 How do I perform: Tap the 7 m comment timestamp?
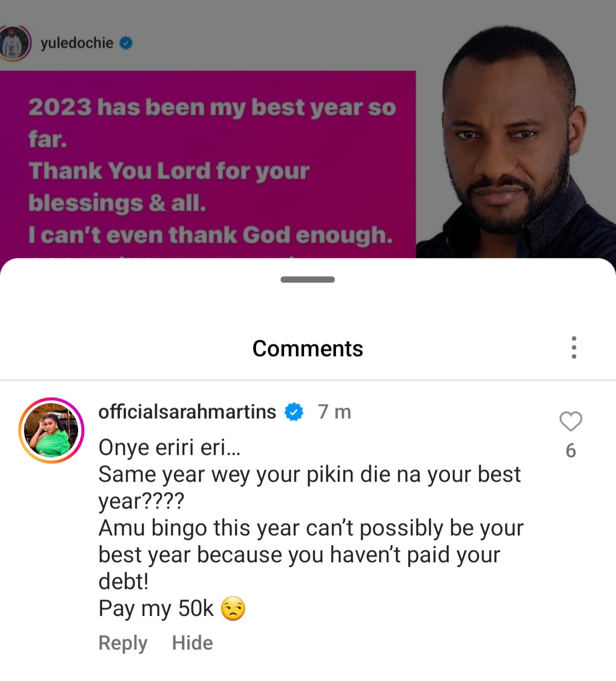(334, 412)
